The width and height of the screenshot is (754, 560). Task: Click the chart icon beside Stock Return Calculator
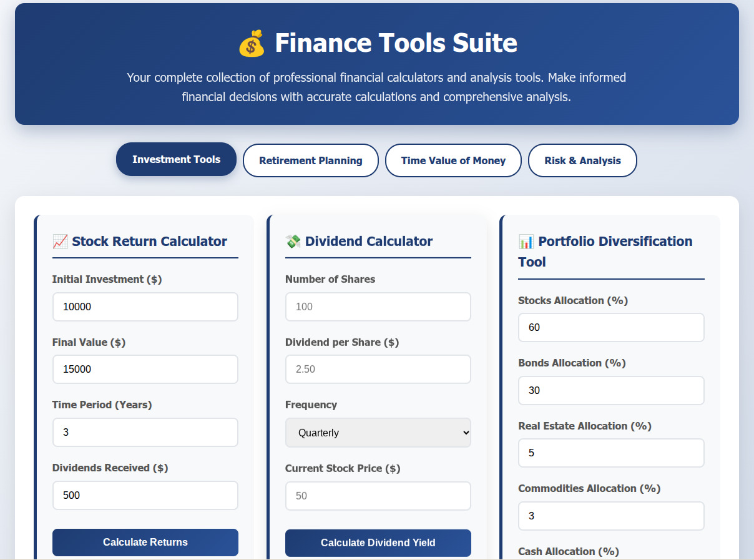pos(60,241)
